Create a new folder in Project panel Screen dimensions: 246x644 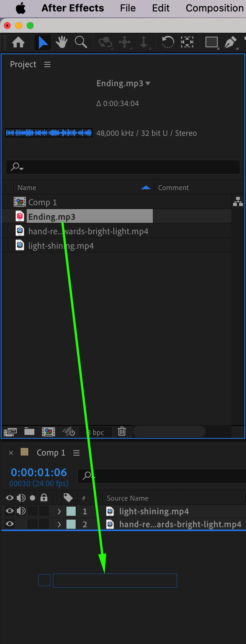(29, 431)
